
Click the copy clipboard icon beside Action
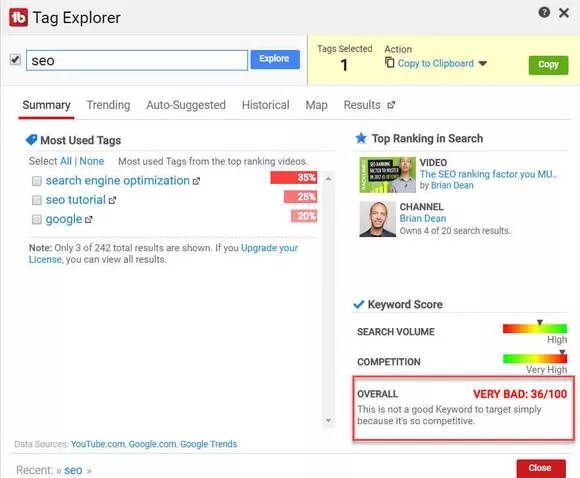click(389, 63)
